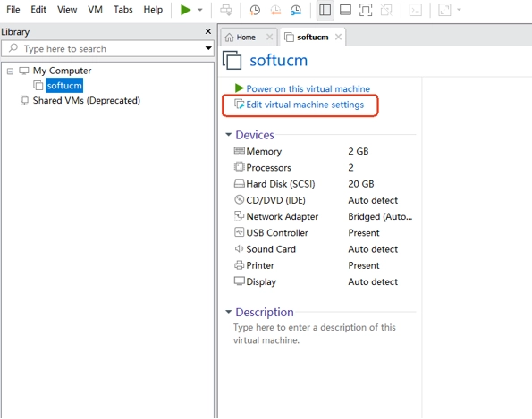Click Edit virtual machine settings
Screen dimensions: 532x419
click(305, 105)
